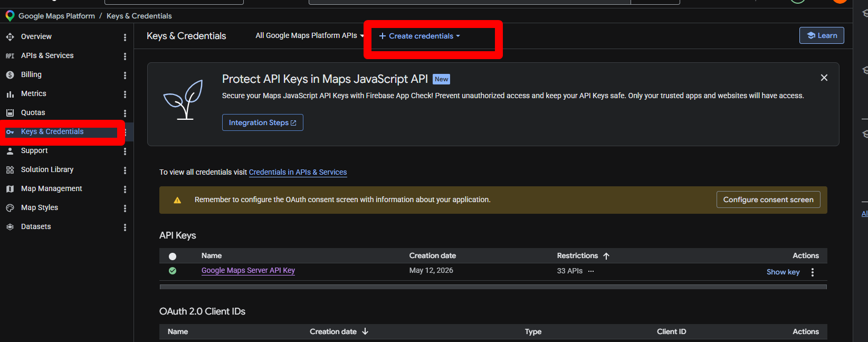Click the Keys & Credentials breadcrumb text
Image resolution: width=868 pixels, height=342 pixels.
[x=139, y=16]
